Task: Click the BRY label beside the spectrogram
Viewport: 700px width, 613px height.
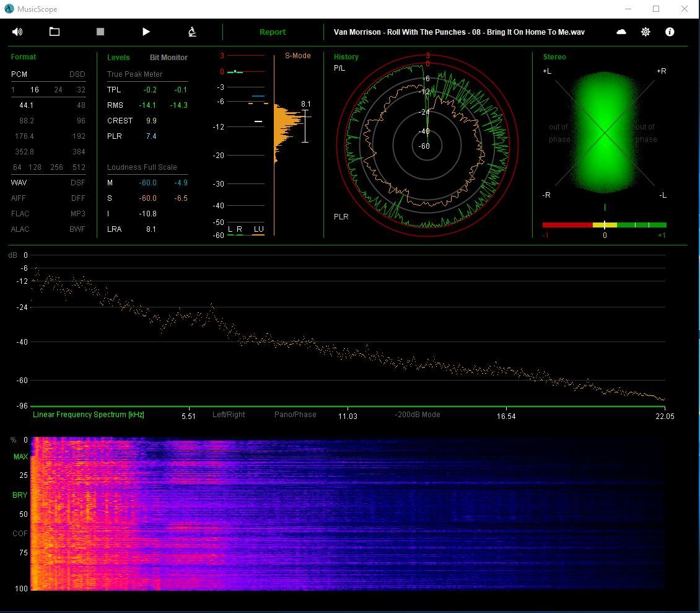Action: click(20, 495)
